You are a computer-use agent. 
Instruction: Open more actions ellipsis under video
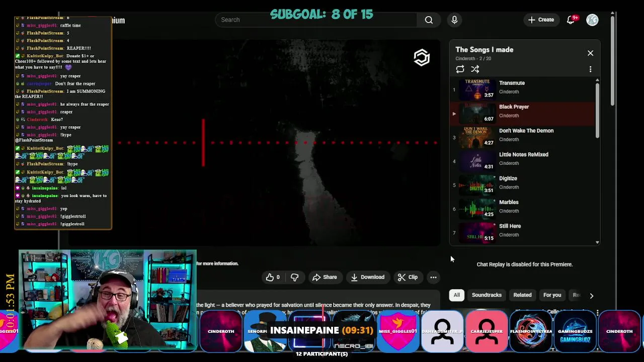click(x=433, y=277)
